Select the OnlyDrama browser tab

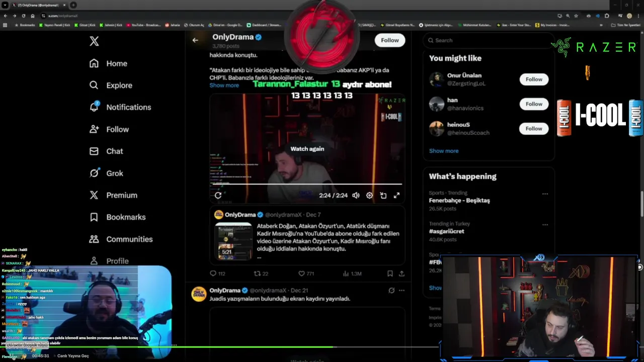click(39, 5)
